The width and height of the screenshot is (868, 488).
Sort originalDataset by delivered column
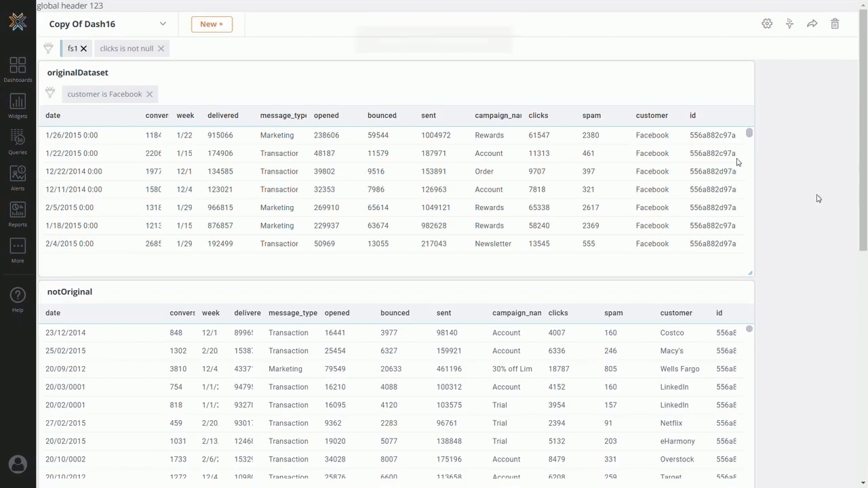point(223,116)
